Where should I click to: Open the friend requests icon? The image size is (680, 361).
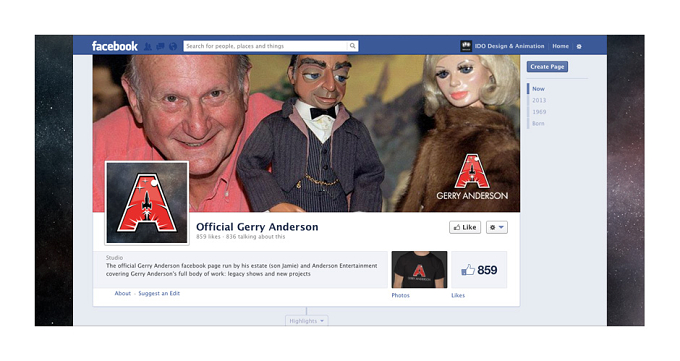(148, 46)
